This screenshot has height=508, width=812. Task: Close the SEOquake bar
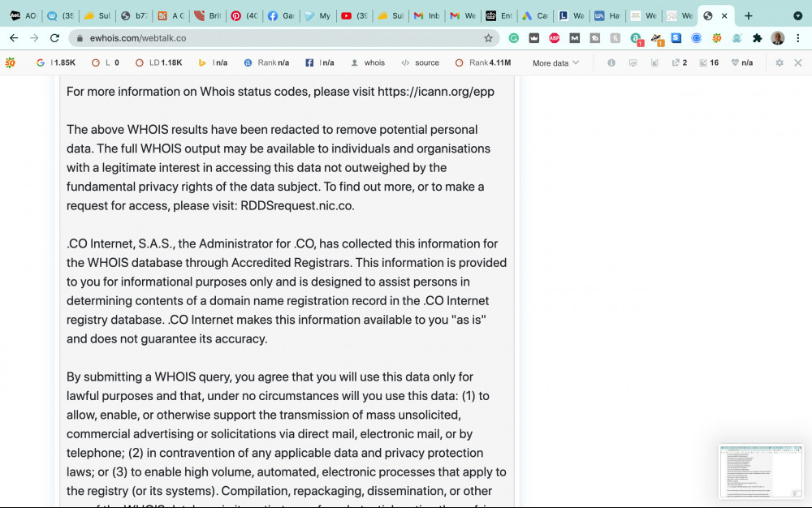point(798,62)
